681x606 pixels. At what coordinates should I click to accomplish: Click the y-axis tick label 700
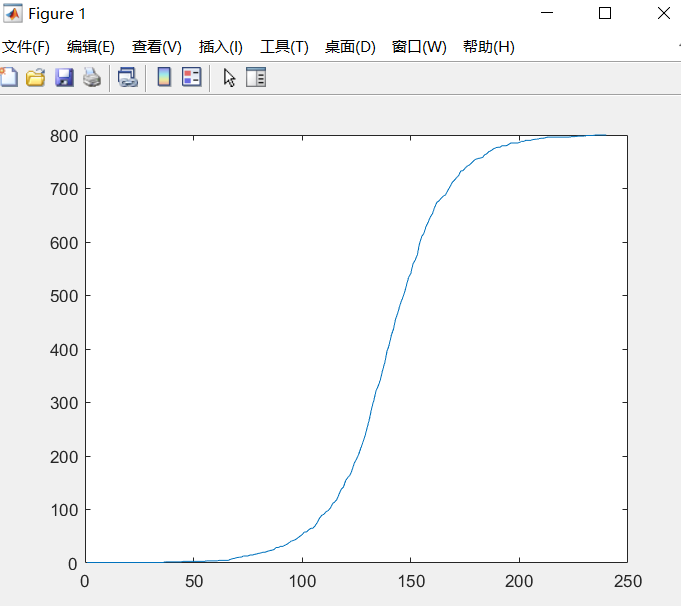pos(64,189)
